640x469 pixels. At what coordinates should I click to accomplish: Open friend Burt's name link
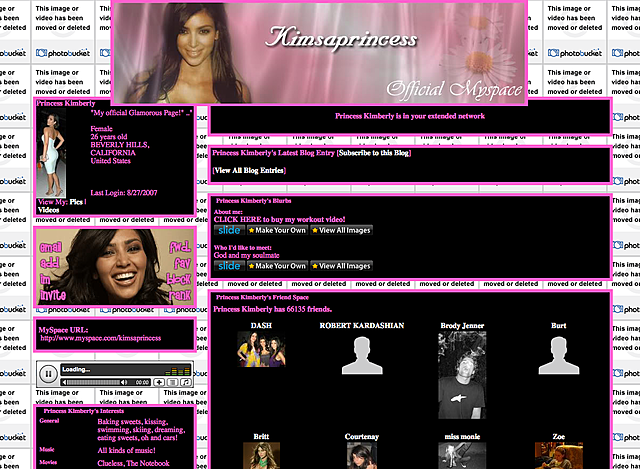click(x=558, y=325)
